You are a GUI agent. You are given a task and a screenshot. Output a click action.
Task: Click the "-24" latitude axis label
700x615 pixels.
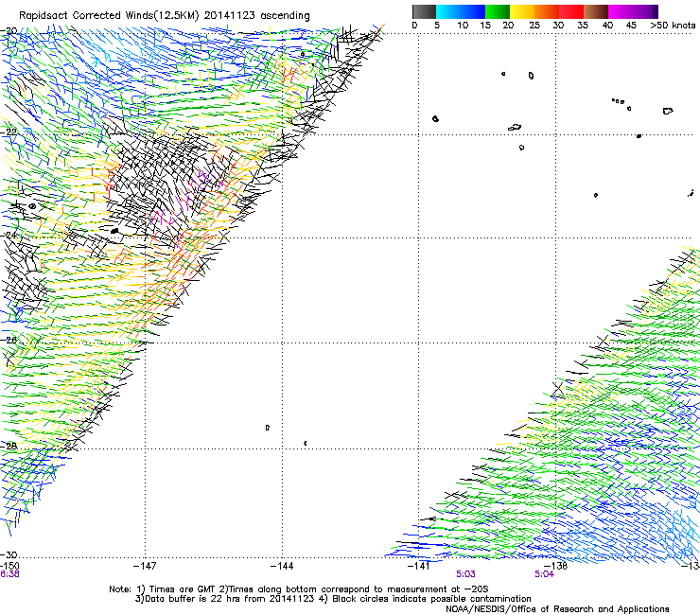pos(9,236)
